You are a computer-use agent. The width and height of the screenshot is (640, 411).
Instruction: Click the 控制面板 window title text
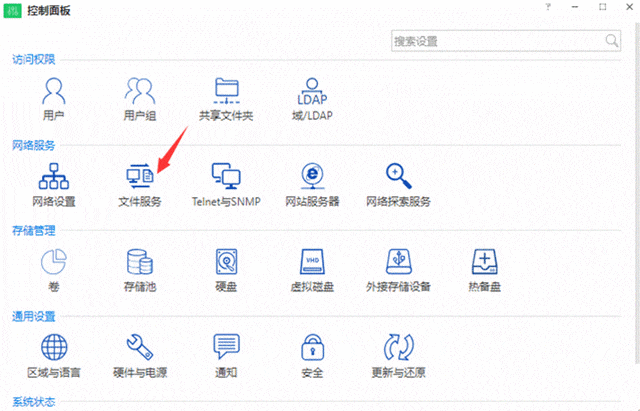coord(49,11)
